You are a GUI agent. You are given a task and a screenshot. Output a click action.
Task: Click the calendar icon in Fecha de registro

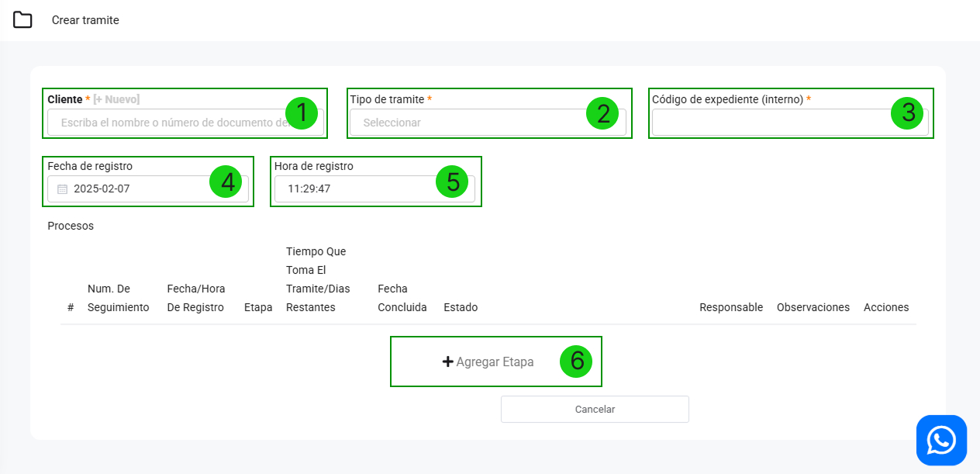[x=63, y=189]
